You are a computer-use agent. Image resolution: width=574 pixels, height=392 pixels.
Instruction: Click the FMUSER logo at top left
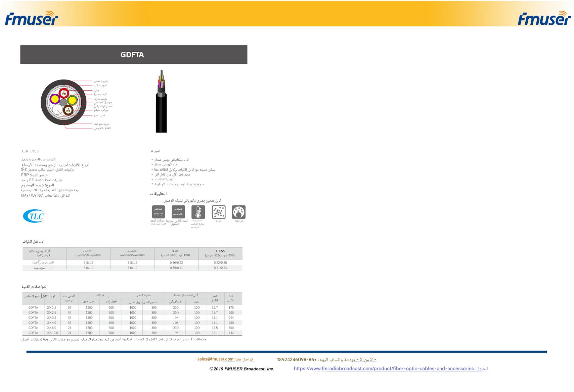tap(32, 18)
